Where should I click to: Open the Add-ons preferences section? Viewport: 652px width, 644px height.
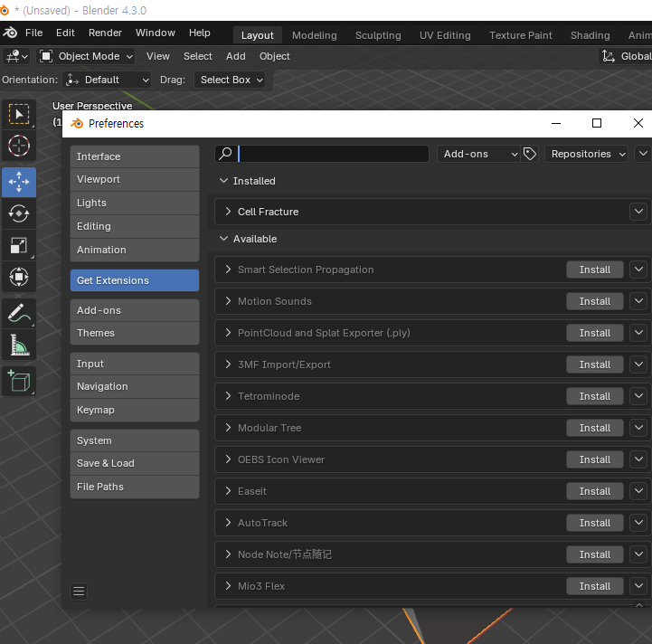click(135, 310)
